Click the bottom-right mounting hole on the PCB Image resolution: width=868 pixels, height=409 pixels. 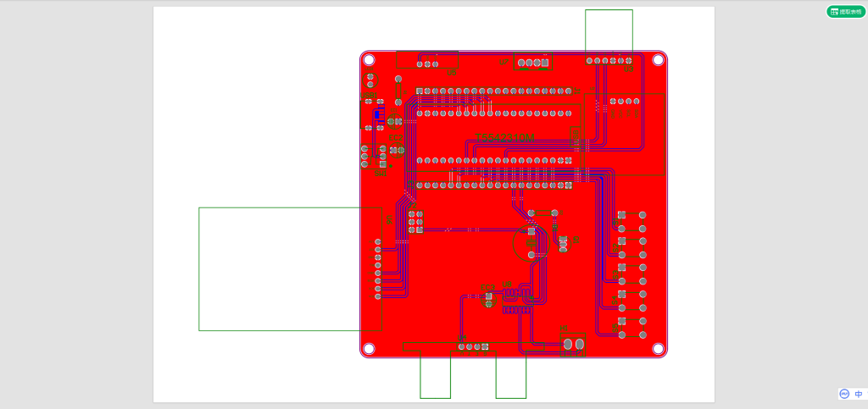[x=658, y=348]
